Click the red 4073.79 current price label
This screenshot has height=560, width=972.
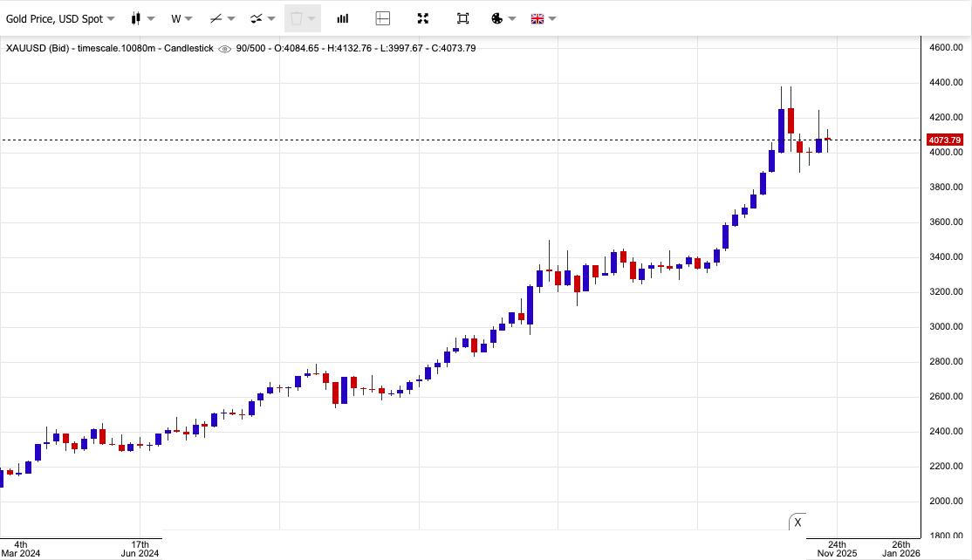pyautogui.click(x=944, y=140)
